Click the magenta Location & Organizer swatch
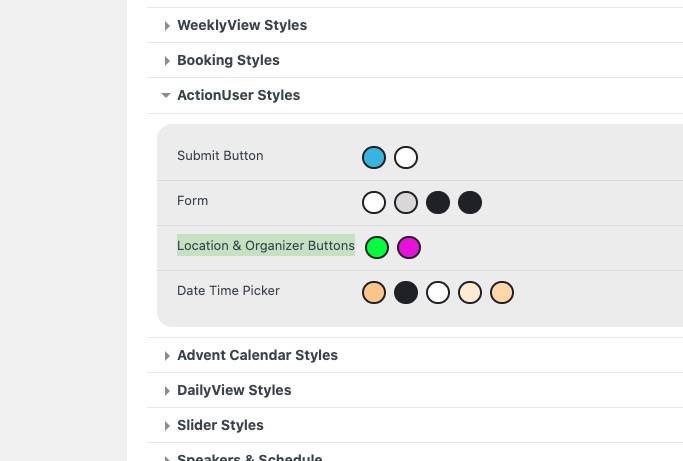 (409, 247)
